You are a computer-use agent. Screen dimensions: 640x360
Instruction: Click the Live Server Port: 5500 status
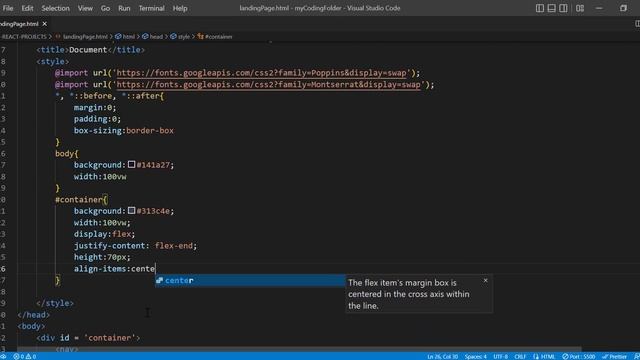point(578,356)
